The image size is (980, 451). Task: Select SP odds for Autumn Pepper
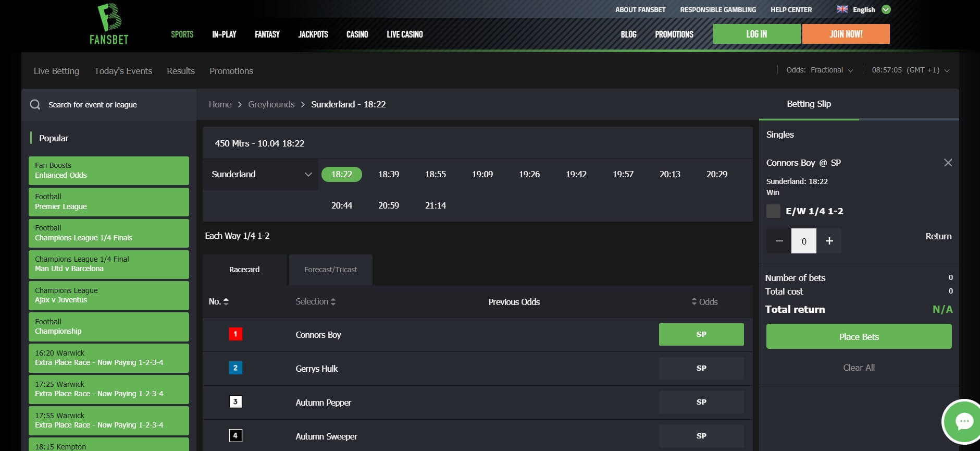701,402
